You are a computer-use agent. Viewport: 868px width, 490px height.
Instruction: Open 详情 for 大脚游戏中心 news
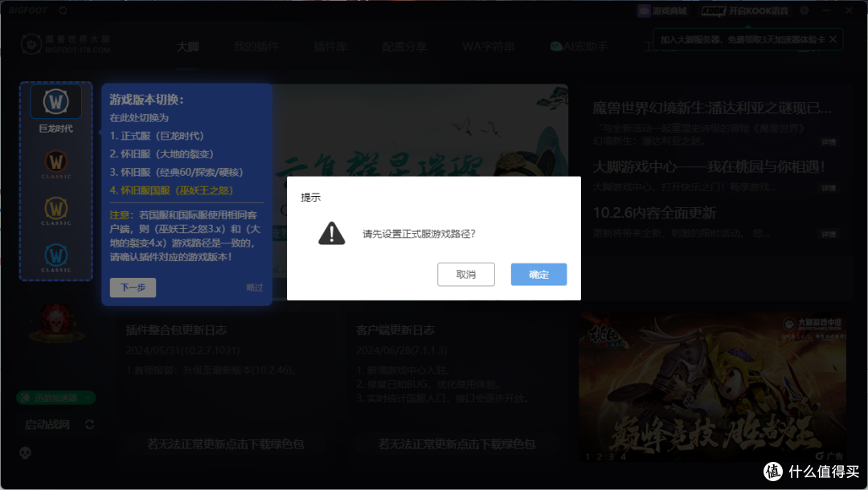coord(829,188)
